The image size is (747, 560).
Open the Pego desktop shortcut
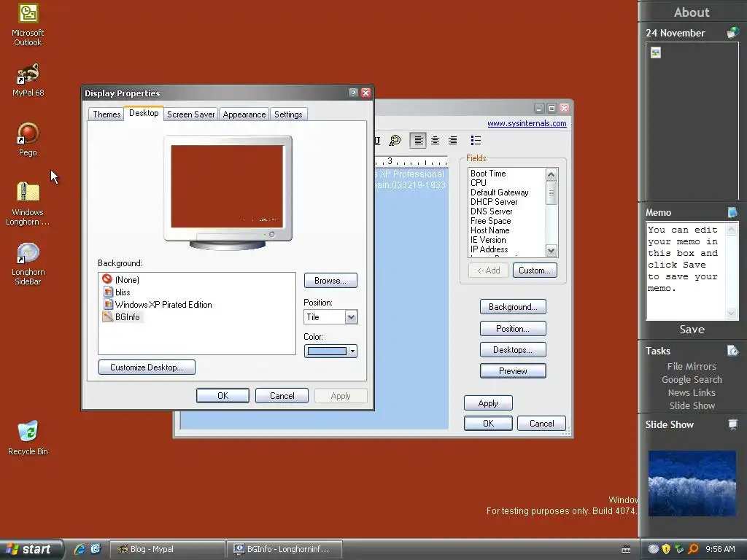click(x=28, y=139)
